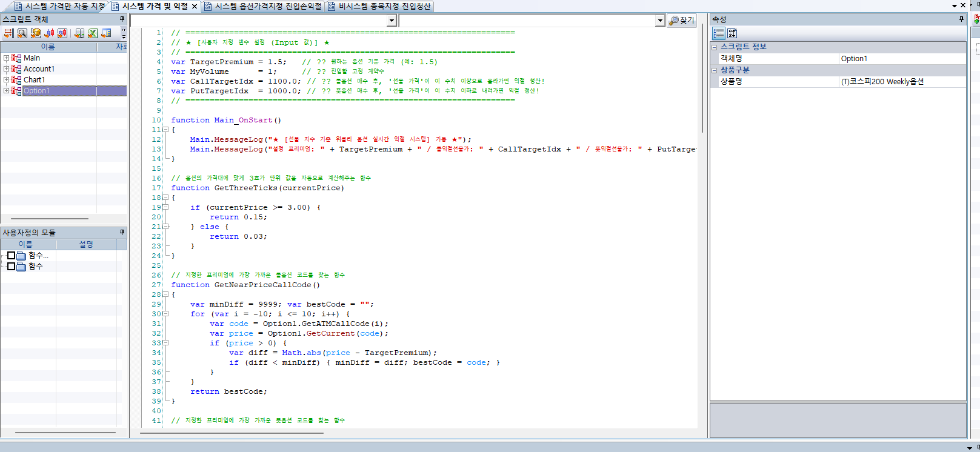Image resolution: width=980 pixels, height=452 pixels.
Task: Click the framed candlestick chart icon
Action: 62,33
